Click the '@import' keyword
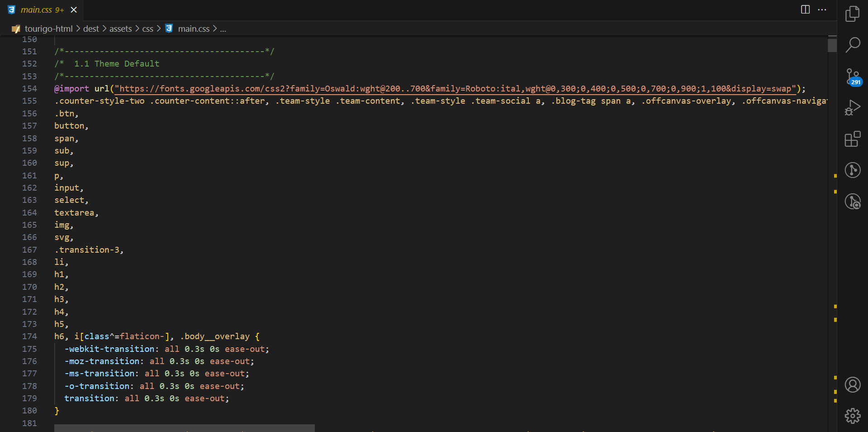 tap(71, 89)
